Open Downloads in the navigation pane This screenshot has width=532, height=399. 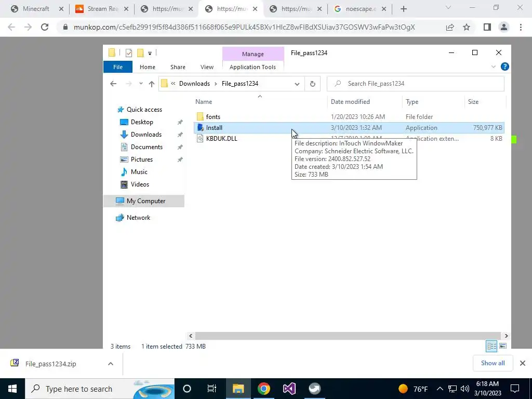pos(146,135)
